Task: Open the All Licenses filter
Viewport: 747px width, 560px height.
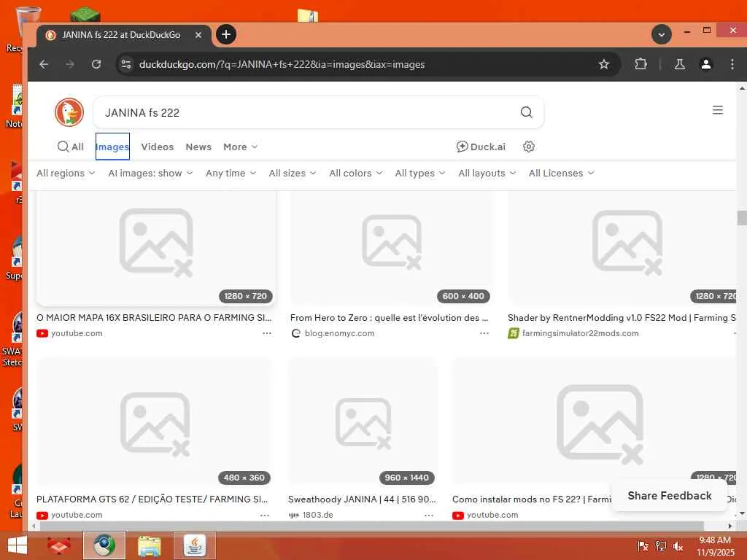Action: [562, 173]
